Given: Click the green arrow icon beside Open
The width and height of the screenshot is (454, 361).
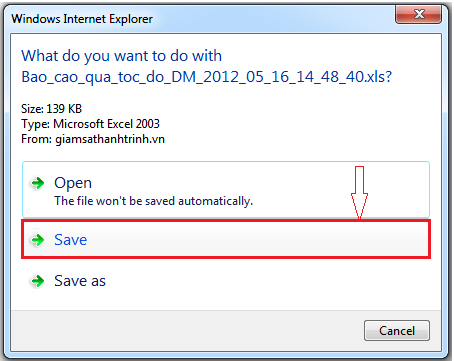Looking at the screenshot, I should pyautogui.click(x=38, y=183).
